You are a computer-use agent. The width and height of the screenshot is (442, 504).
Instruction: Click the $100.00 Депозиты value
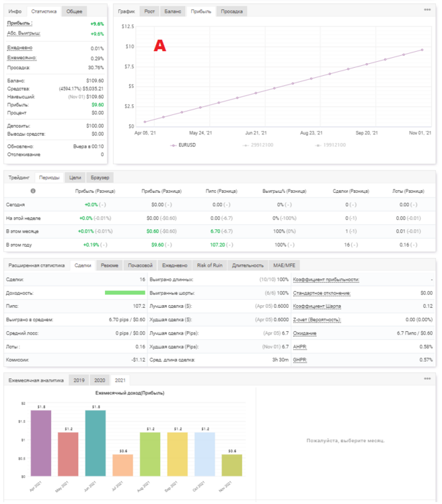point(95,126)
